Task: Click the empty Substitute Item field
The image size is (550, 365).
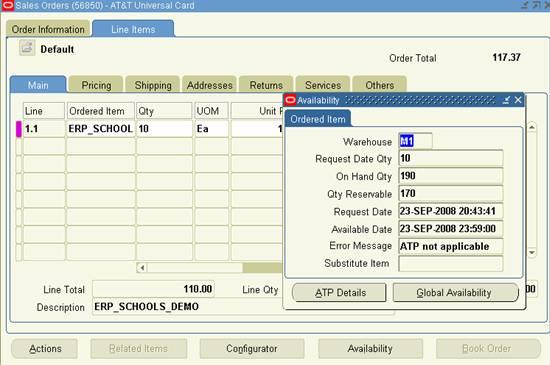Action: tap(451, 264)
